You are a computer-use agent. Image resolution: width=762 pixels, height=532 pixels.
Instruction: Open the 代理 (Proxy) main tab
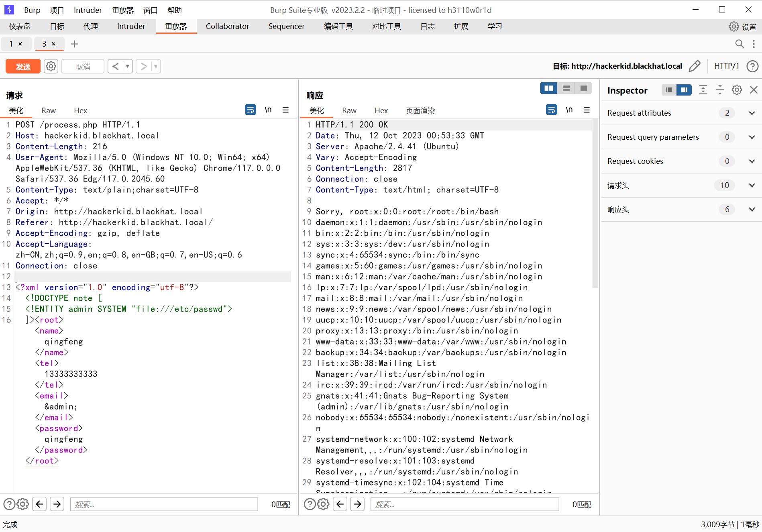point(91,26)
